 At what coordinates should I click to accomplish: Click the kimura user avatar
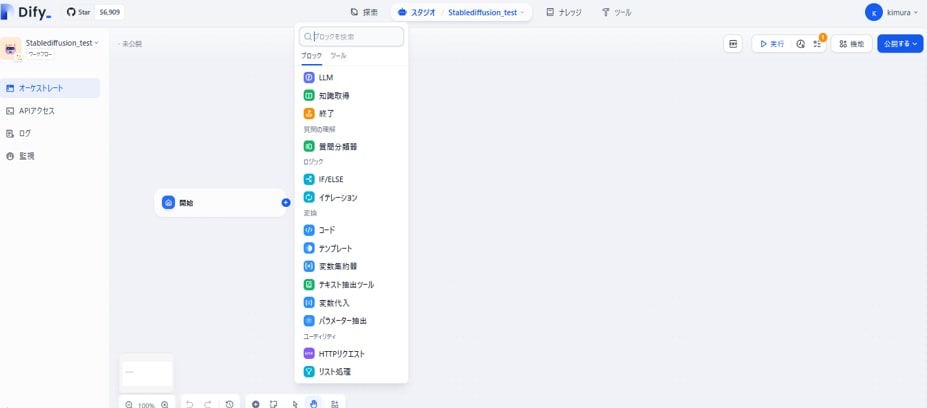point(873,12)
